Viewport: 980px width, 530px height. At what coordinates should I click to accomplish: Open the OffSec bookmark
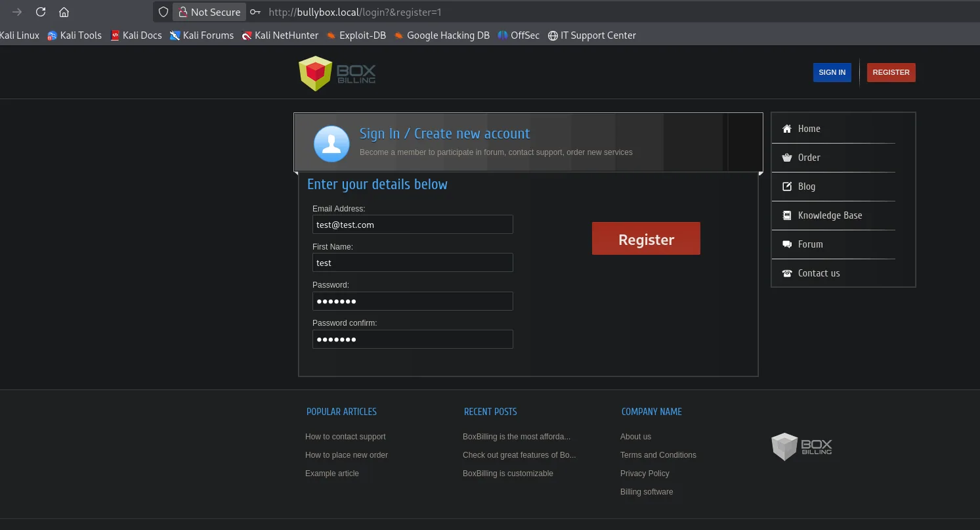pyautogui.click(x=519, y=35)
